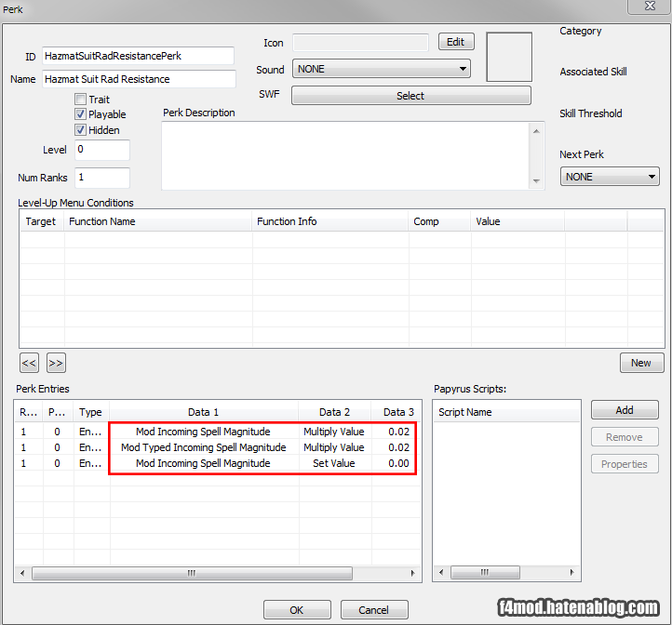Click the Edit icon button
The width and height of the screenshot is (672, 625).
click(456, 42)
